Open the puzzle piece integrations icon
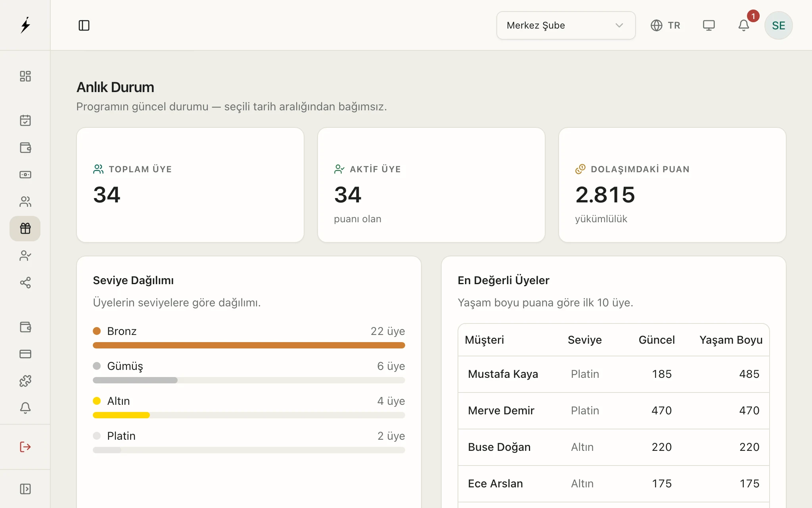The image size is (812, 508). coord(25,381)
